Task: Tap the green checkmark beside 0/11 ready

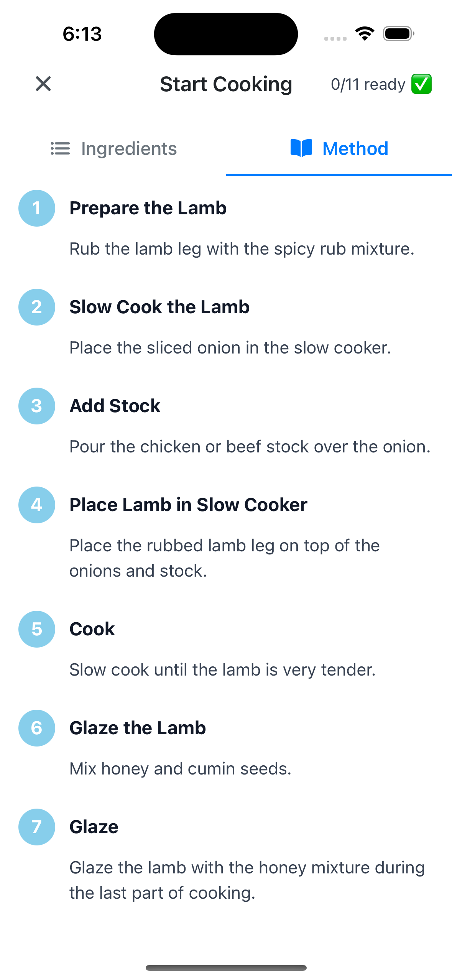Action: 422,84
